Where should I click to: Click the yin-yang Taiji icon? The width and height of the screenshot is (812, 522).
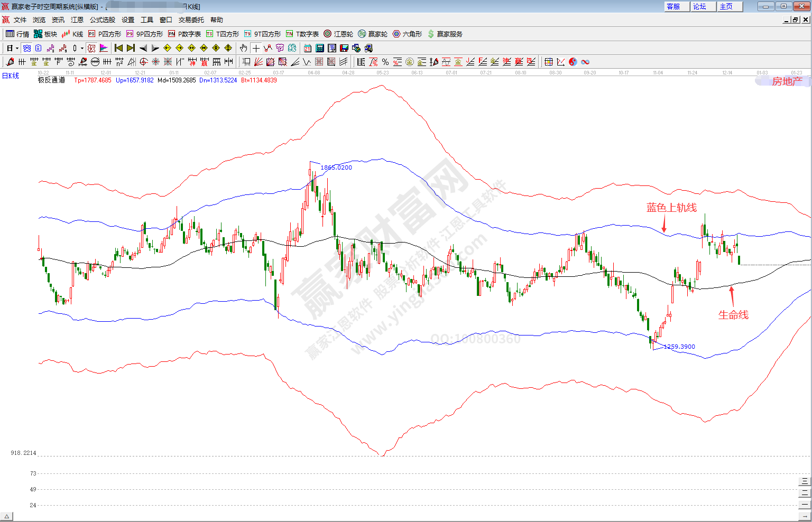pos(573,62)
